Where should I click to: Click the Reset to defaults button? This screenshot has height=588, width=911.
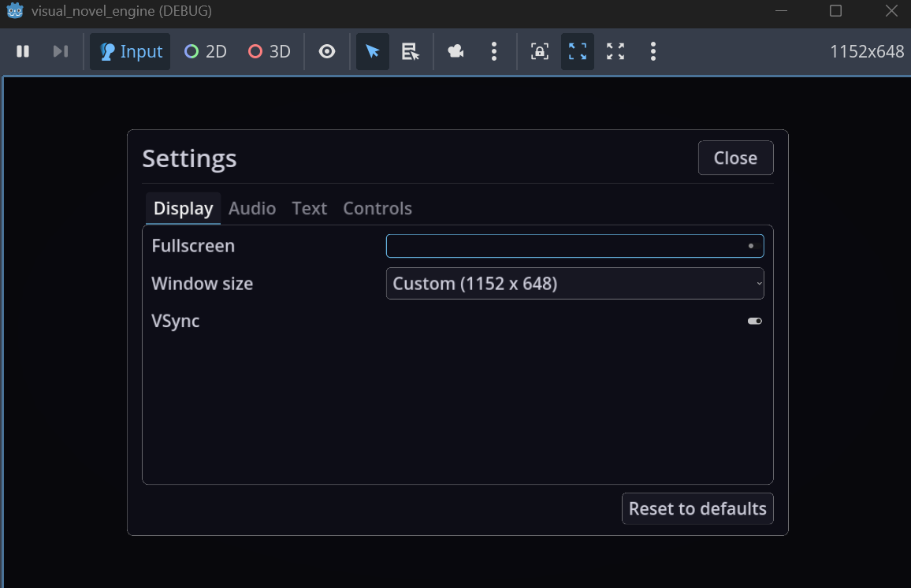697,508
